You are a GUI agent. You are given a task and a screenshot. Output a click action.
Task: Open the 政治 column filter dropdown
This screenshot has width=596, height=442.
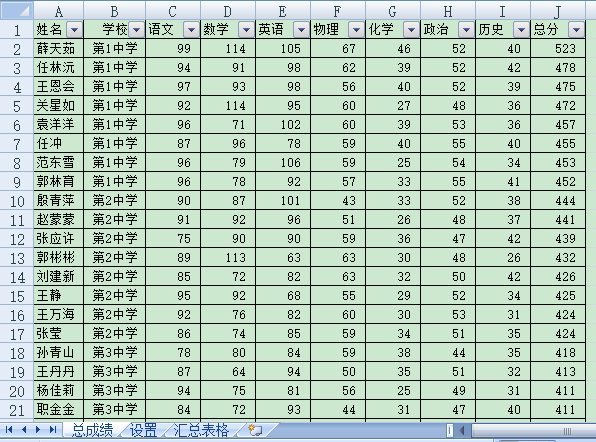point(466,29)
